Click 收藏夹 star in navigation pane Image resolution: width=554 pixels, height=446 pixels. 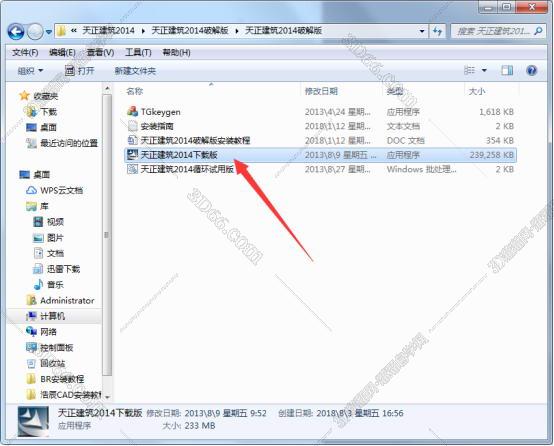(24, 95)
